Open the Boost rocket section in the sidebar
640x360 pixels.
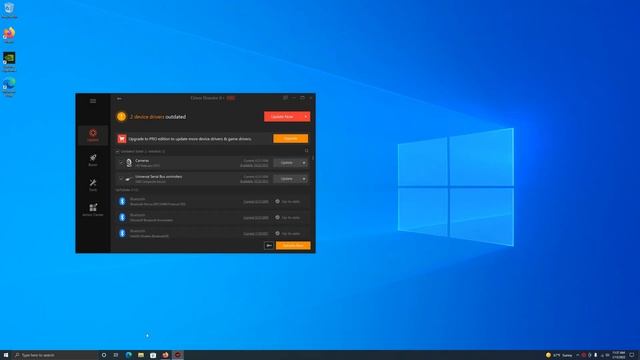93,160
